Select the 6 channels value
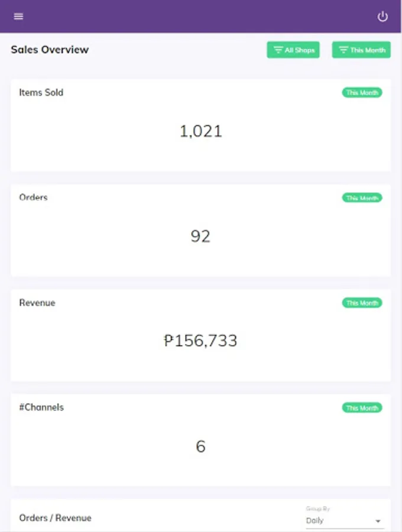Viewport: 402px width, 532px height. click(201, 446)
